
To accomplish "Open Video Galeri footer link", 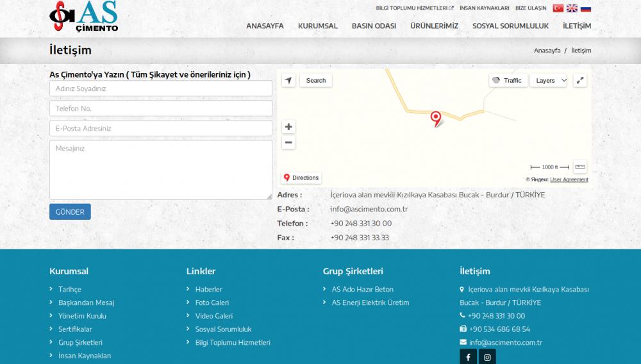I will pos(214,316).
